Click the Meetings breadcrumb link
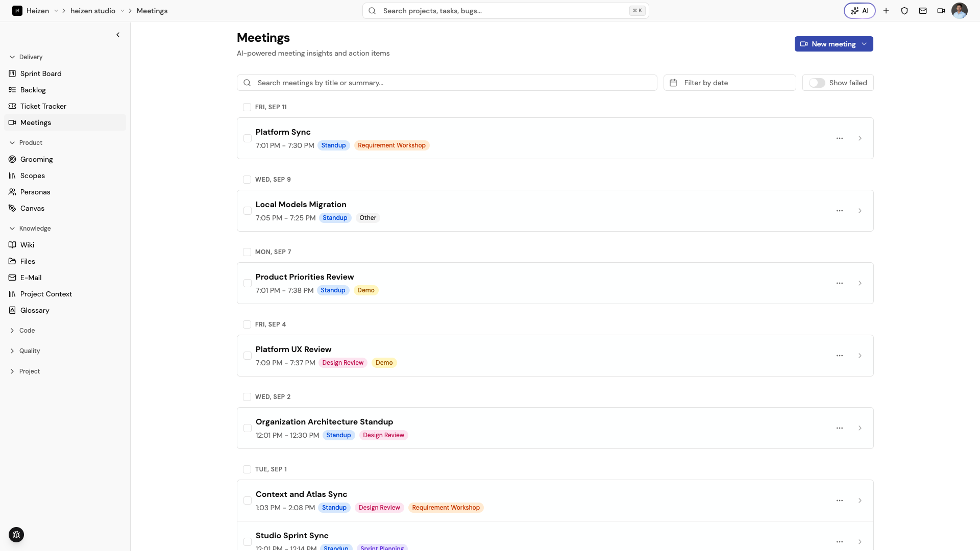The height and width of the screenshot is (551, 980). pos(152,11)
